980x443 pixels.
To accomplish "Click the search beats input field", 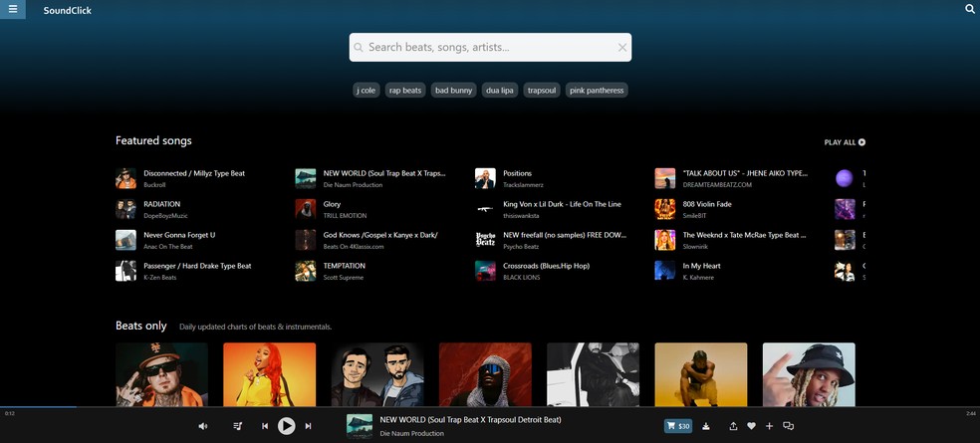I will pos(490,48).
